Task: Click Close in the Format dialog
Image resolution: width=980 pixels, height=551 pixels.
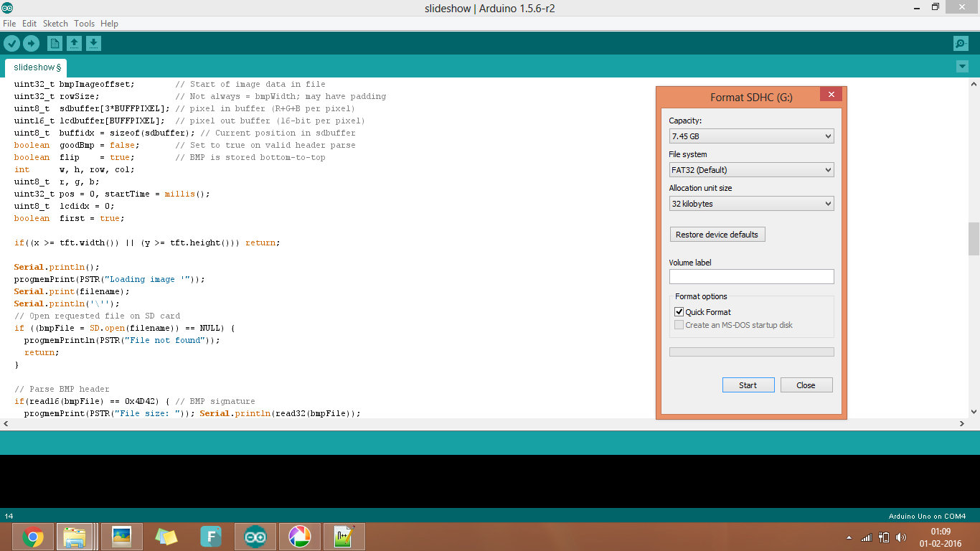Action: coord(806,385)
